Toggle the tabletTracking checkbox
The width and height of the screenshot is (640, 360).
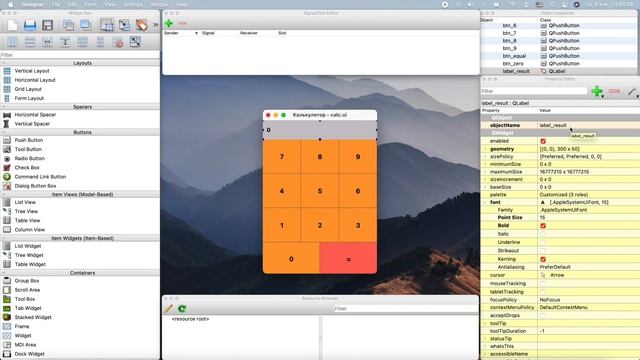[543, 292]
